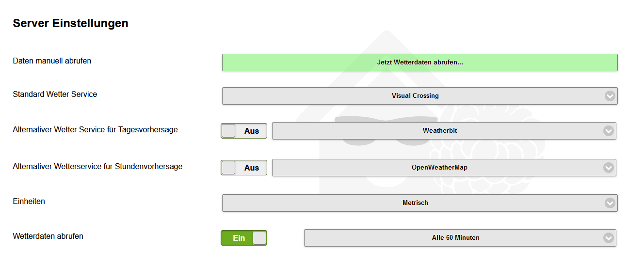Click the Standard Wetter Service label
Image resolution: width=644 pixels, height=265 pixels.
tap(55, 94)
